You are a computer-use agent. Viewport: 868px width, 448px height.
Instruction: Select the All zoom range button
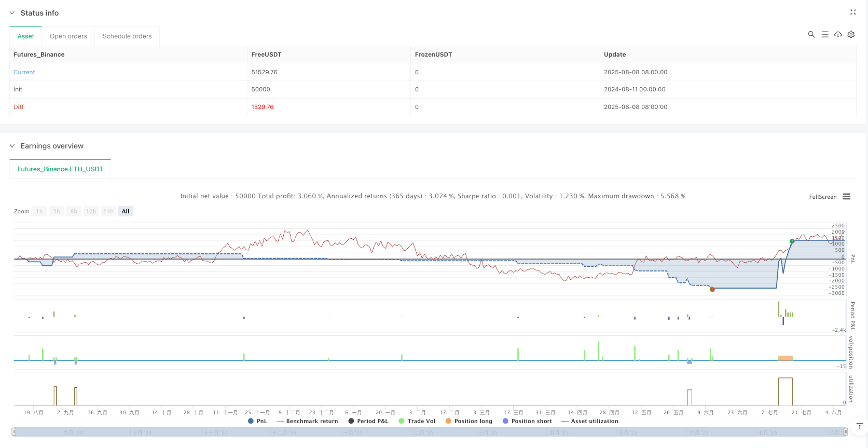[125, 211]
